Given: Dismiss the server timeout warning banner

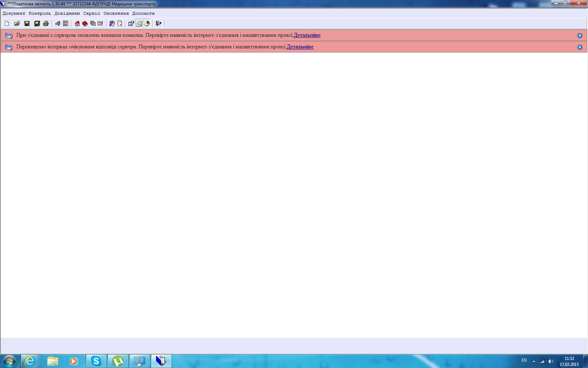Looking at the screenshot, I should tap(580, 47).
